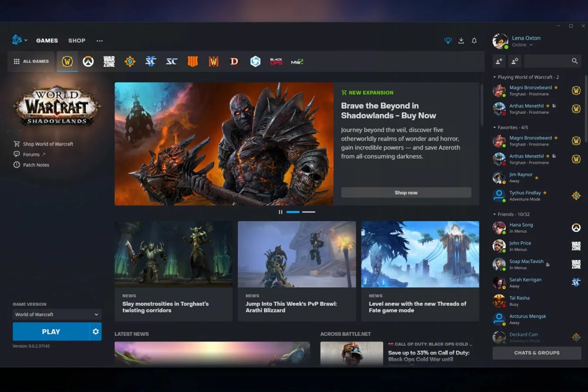The height and width of the screenshot is (392, 588).
Task: Click Overwatch icon beside Hana Song
Action: tap(576, 228)
